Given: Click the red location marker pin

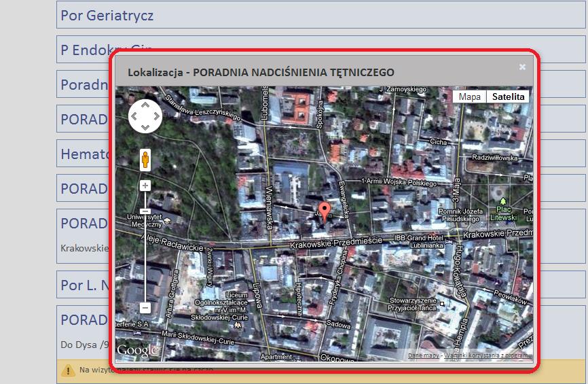Looking at the screenshot, I should point(325,211).
